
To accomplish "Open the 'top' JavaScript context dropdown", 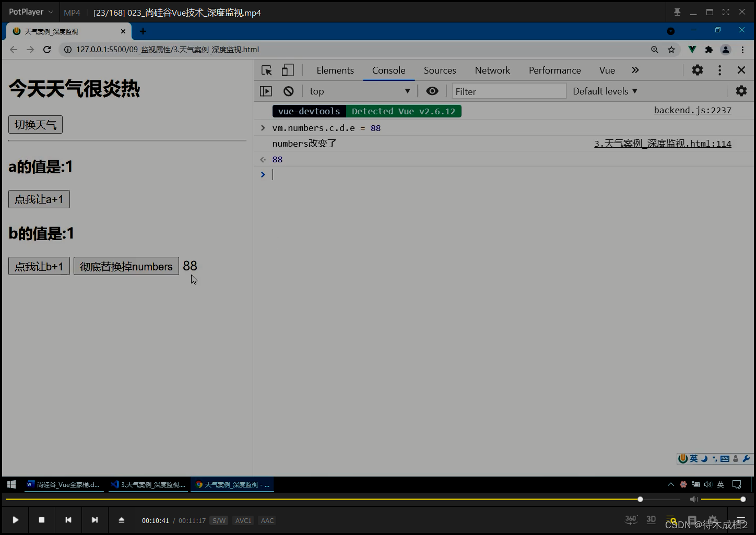I will click(x=360, y=91).
